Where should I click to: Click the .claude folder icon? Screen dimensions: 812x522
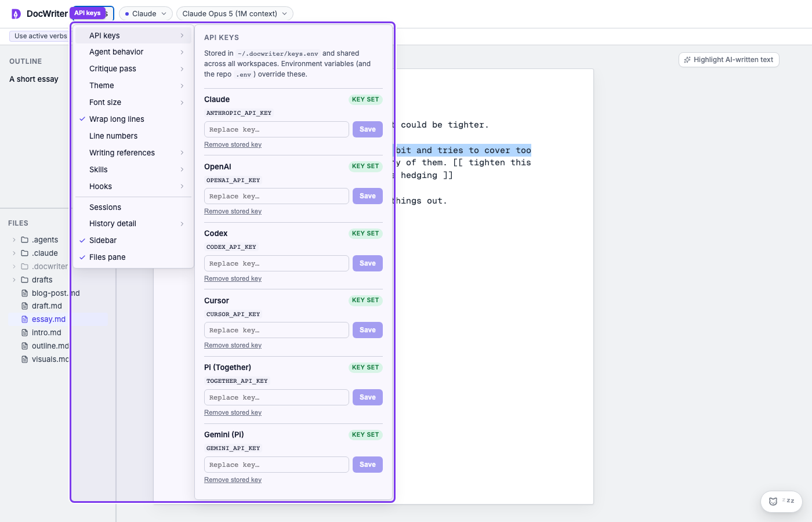(x=25, y=253)
